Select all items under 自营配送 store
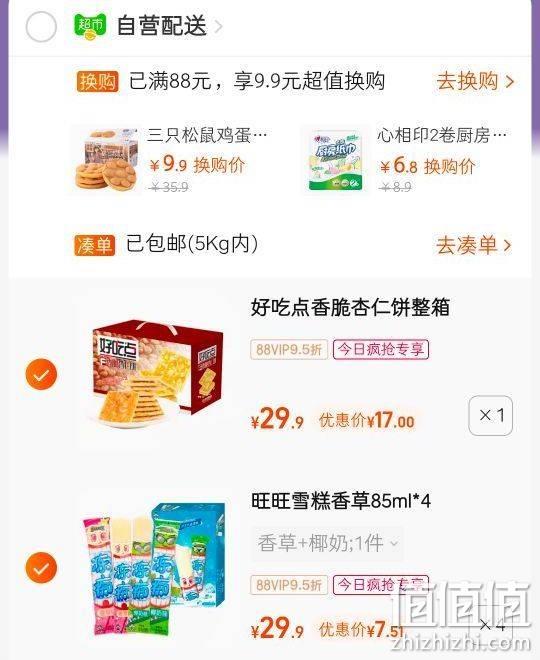Screen dimensions: 540x660 pos(41,27)
